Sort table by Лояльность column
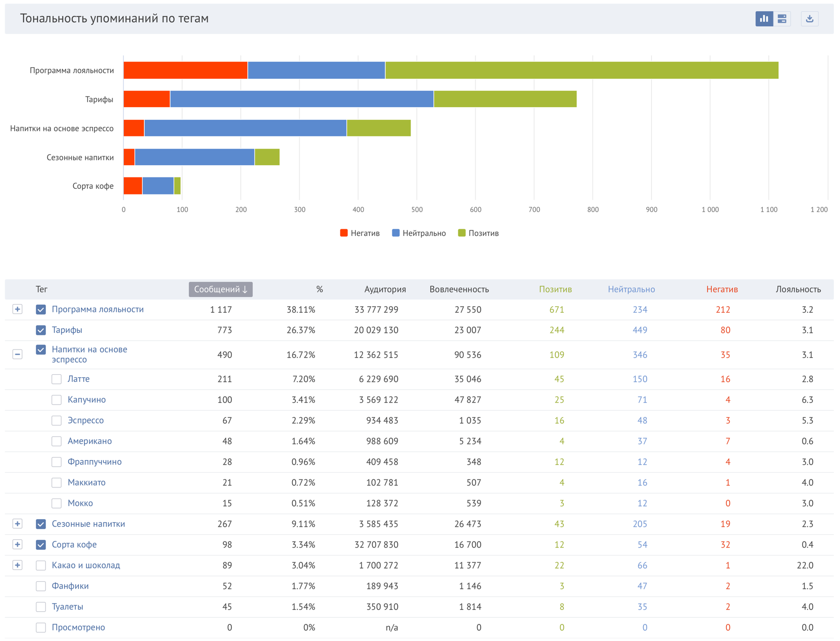Viewport: 840px width, 641px height. point(798,289)
